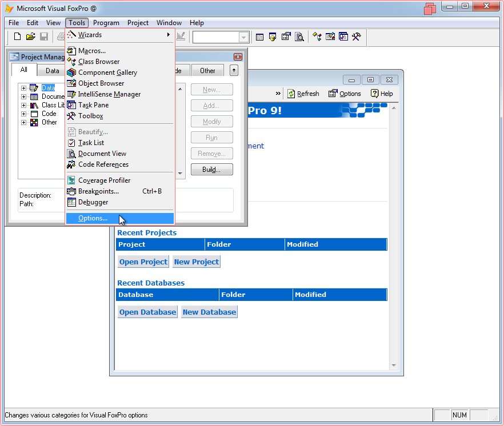Choose Document View in Tools menu
504x426 pixels.
tap(120, 154)
